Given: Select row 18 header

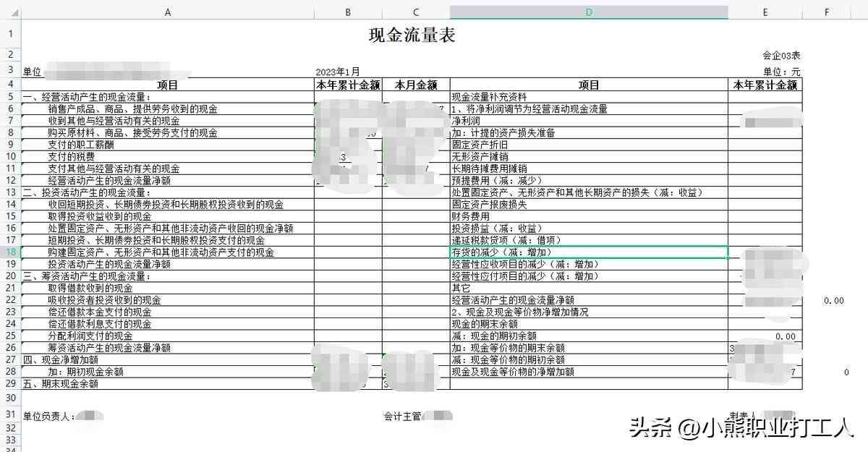Looking at the screenshot, I should (x=10, y=252).
